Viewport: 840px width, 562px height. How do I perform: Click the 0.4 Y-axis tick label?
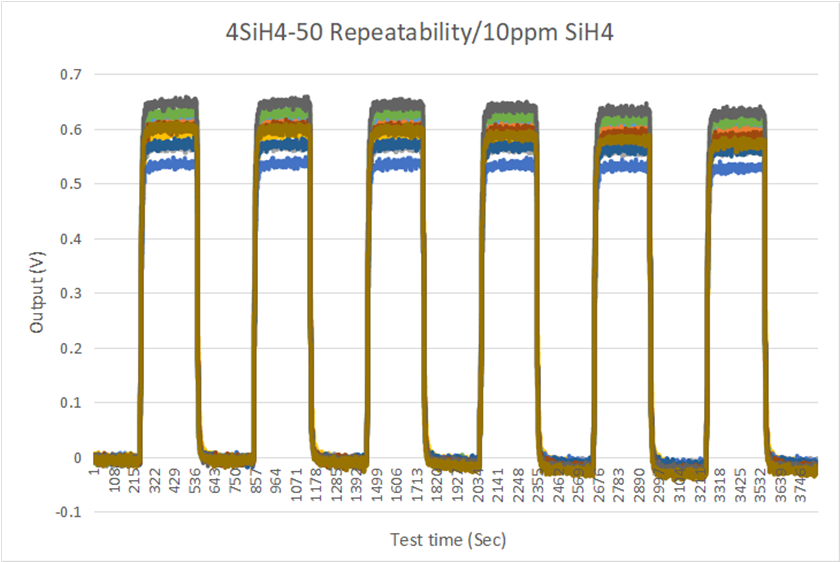click(71, 239)
